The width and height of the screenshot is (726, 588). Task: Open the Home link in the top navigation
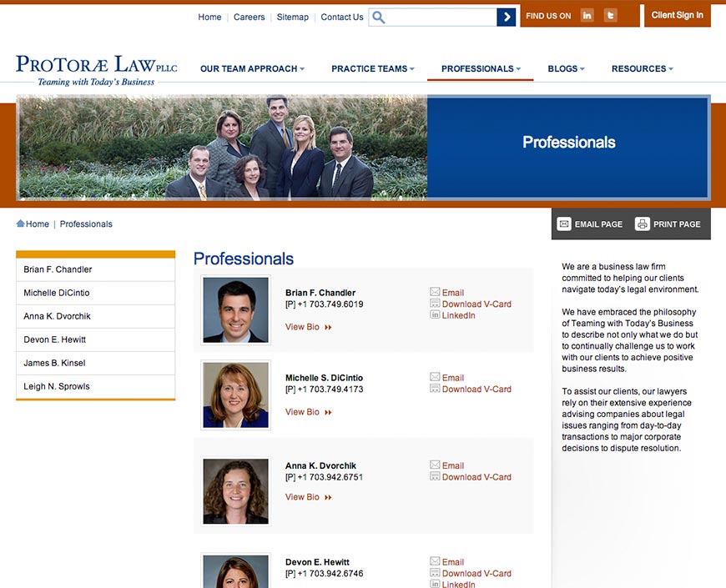[x=209, y=18]
